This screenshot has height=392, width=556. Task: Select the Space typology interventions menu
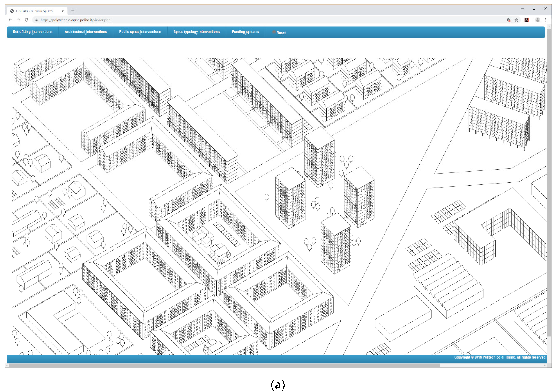pos(196,32)
